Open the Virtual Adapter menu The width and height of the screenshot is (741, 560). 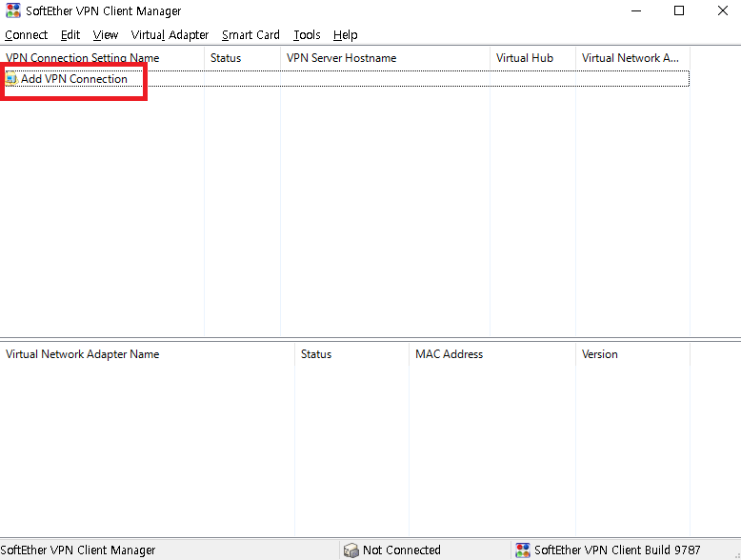pyautogui.click(x=170, y=35)
